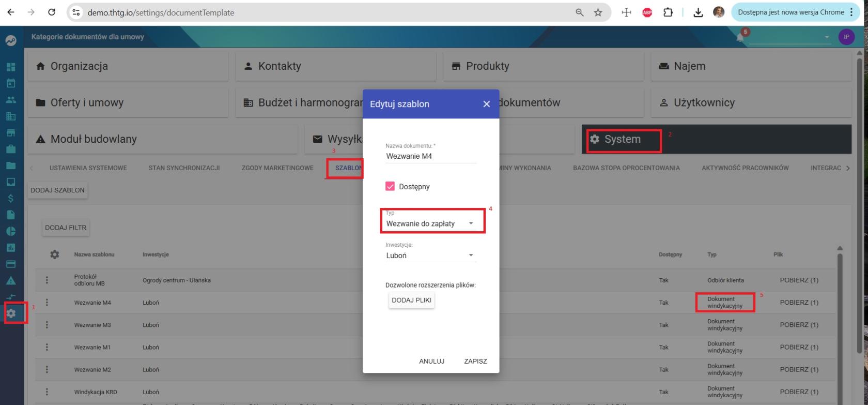The image size is (868, 405).
Task: Click Zapisz to save the template
Action: [475, 362]
